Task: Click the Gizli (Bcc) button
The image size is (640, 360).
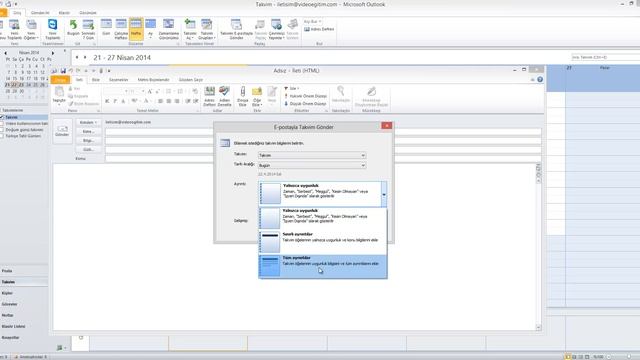Action: [x=88, y=150]
